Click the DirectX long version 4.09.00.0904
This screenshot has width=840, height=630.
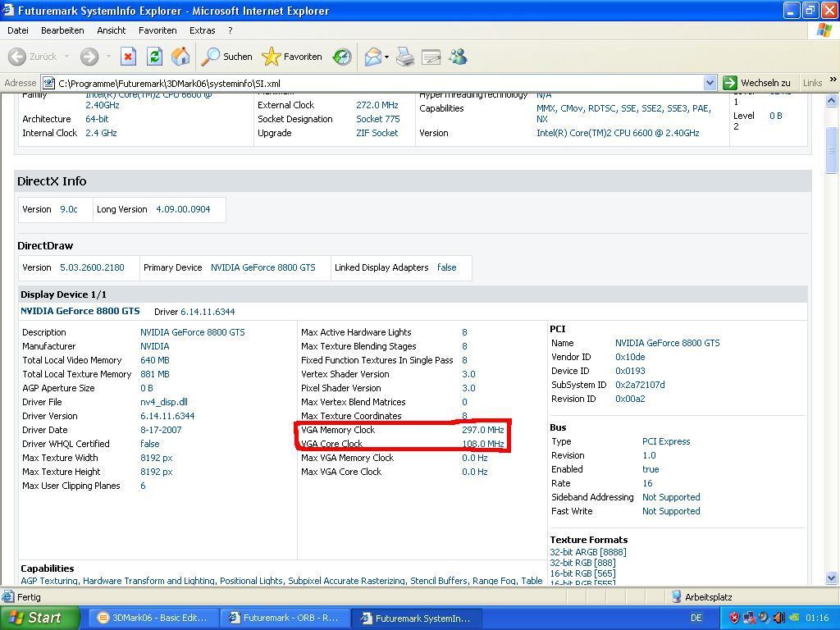coord(183,209)
